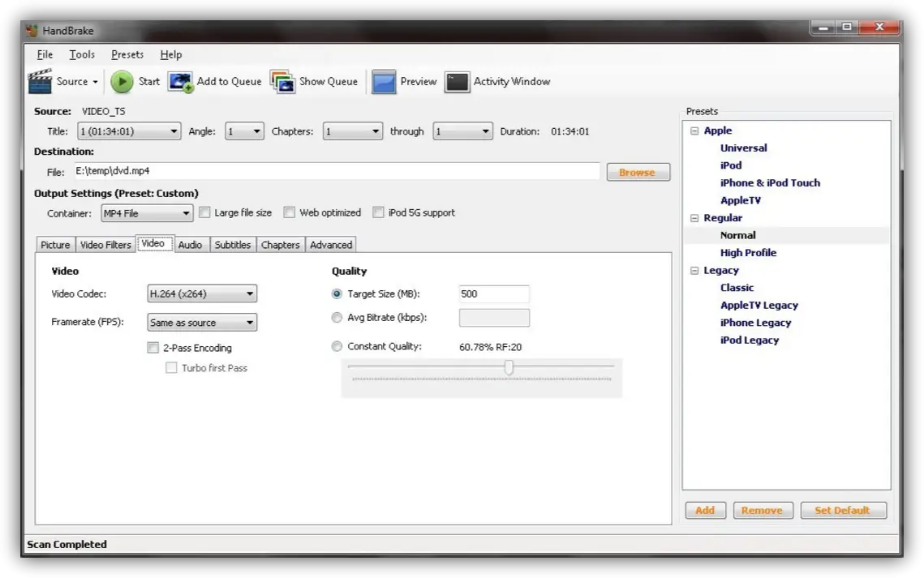Click the 'Scan Completed' status text
This screenshot has height=578, width=924.
(67, 545)
